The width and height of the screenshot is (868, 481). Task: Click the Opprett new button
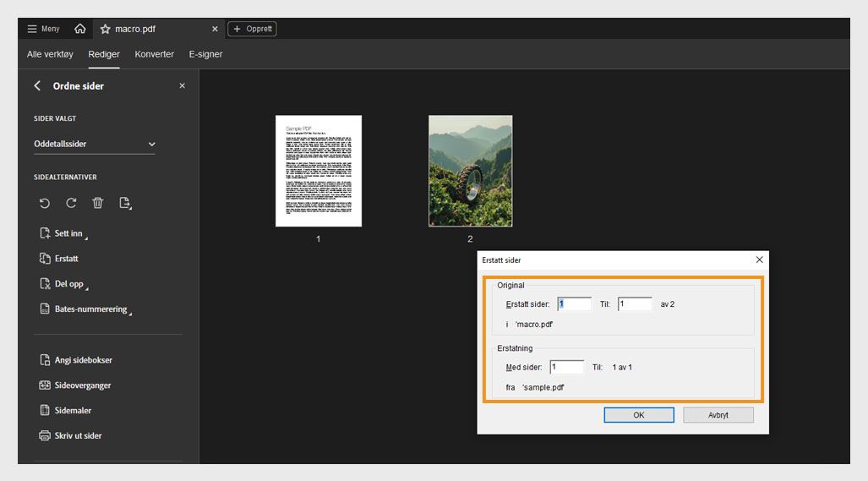[x=252, y=29]
